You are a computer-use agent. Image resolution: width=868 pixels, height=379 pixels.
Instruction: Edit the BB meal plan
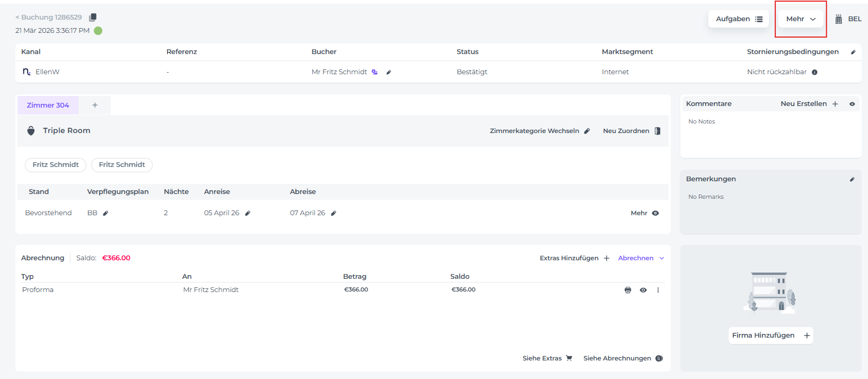[106, 213]
